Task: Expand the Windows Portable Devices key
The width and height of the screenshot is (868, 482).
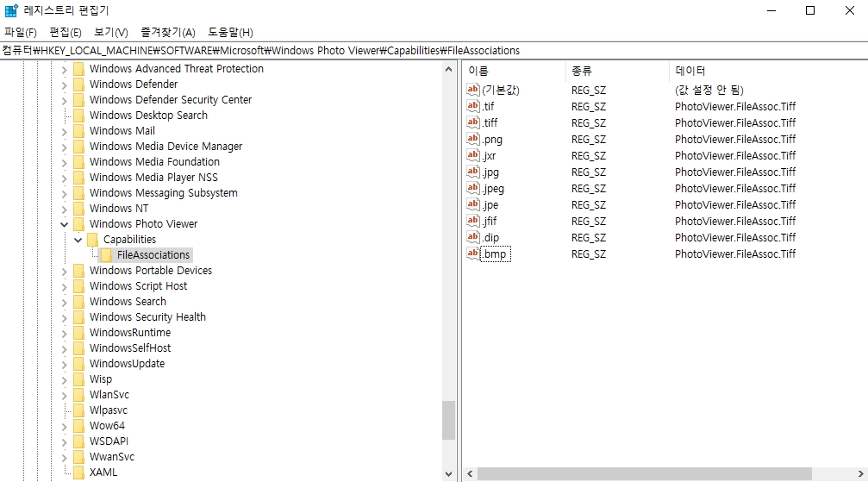Action: (x=64, y=271)
